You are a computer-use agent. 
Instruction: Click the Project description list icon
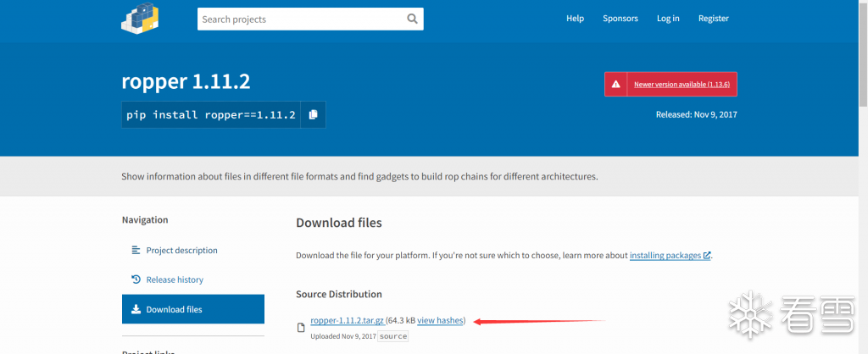136,250
